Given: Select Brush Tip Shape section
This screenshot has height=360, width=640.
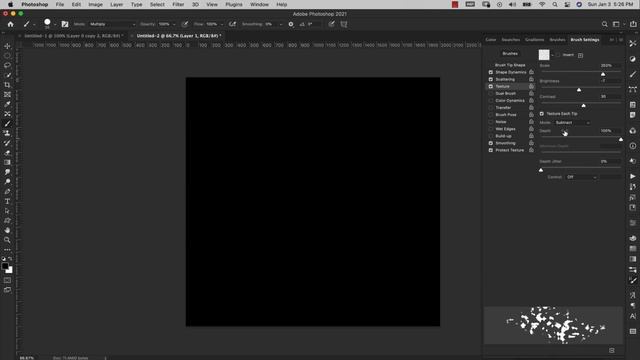Looking at the screenshot, I should [510, 65].
